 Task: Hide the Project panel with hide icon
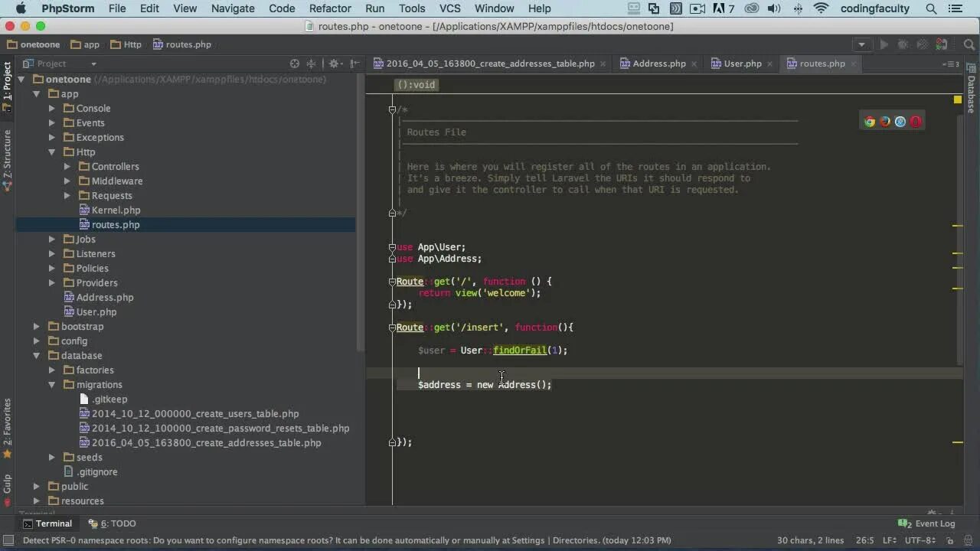pyautogui.click(x=354, y=64)
